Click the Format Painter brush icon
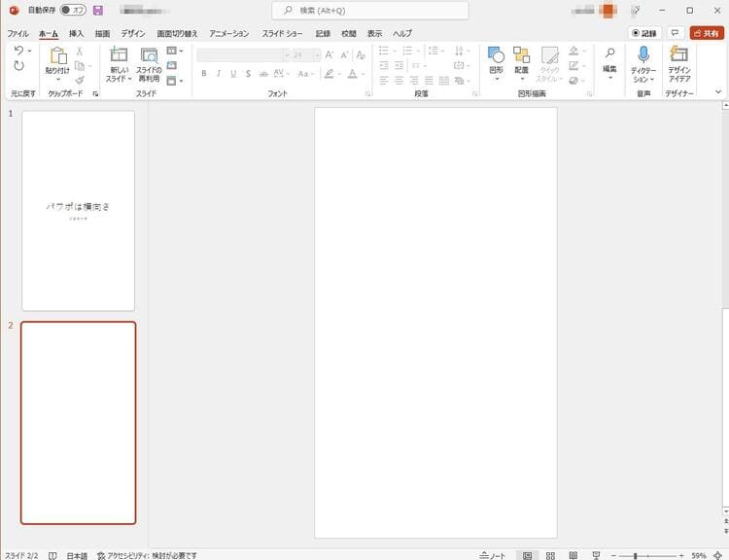This screenshot has height=560, width=729. click(x=80, y=80)
